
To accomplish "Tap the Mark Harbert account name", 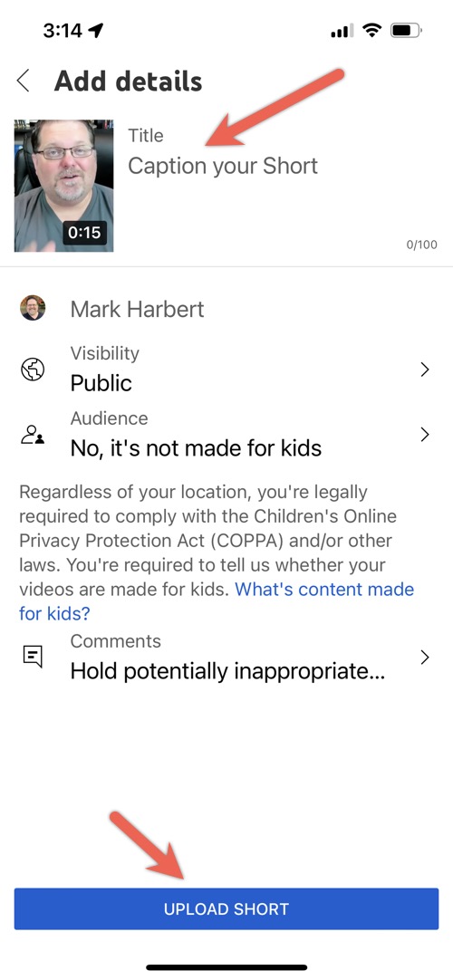I will coord(137,309).
